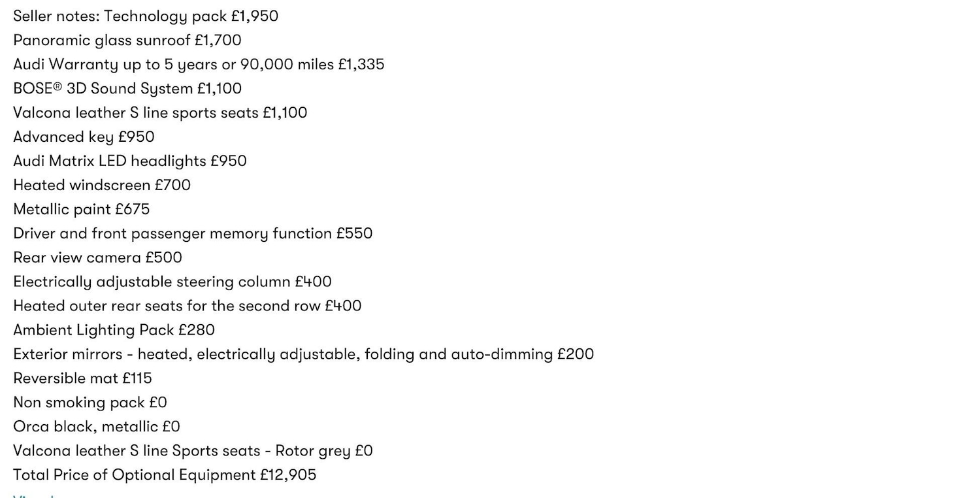
Task: Click Valcona leather sports seats £1,100 line
Action: coord(160,113)
